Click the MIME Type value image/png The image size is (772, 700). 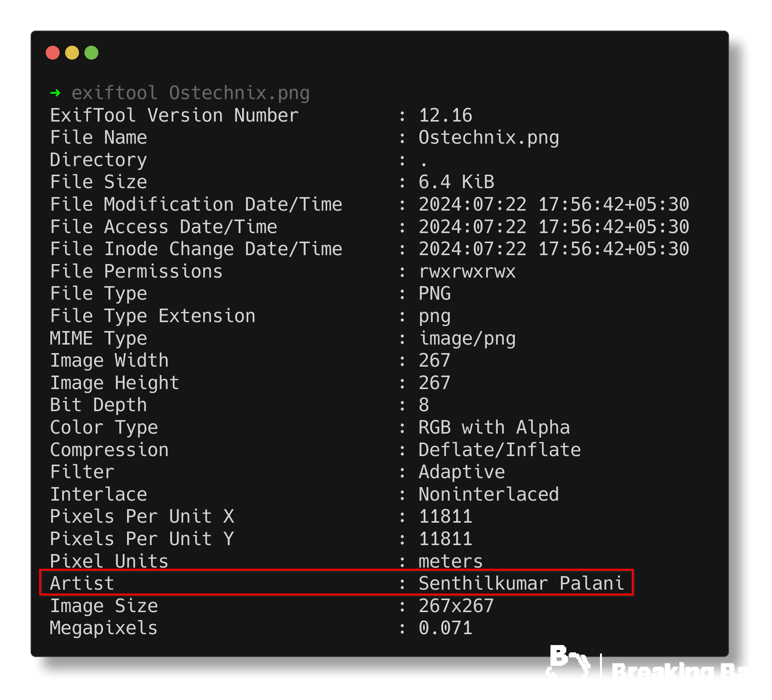click(x=467, y=339)
